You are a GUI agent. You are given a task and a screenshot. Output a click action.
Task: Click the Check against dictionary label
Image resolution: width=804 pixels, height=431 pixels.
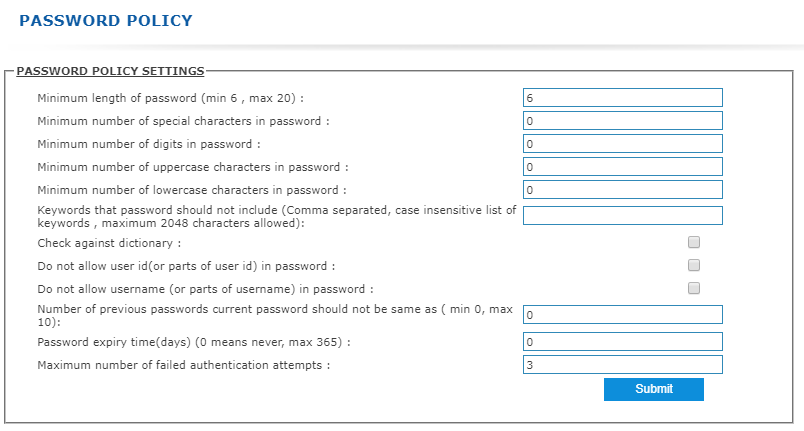click(x=109, y=243)
